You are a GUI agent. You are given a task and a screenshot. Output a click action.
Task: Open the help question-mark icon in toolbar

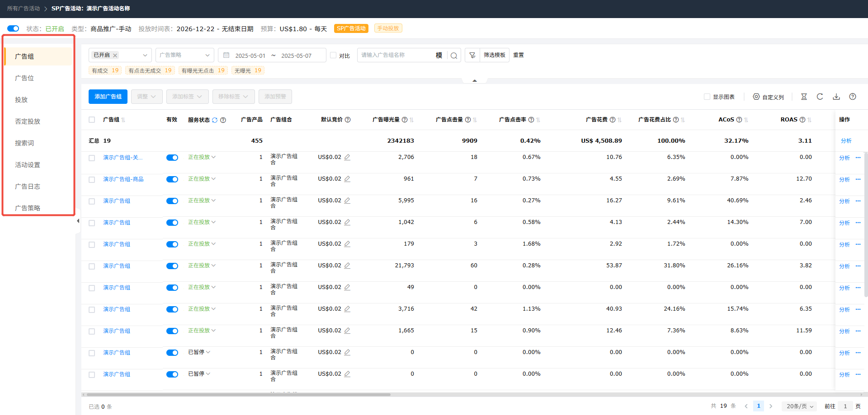(853, 97)
